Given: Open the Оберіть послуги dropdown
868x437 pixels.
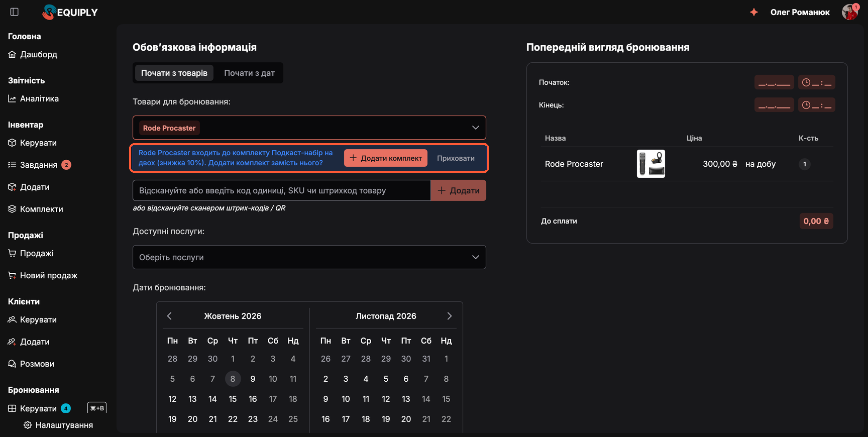Looking at the screenshot, I should pyautogui.click(x=309, y=257).
